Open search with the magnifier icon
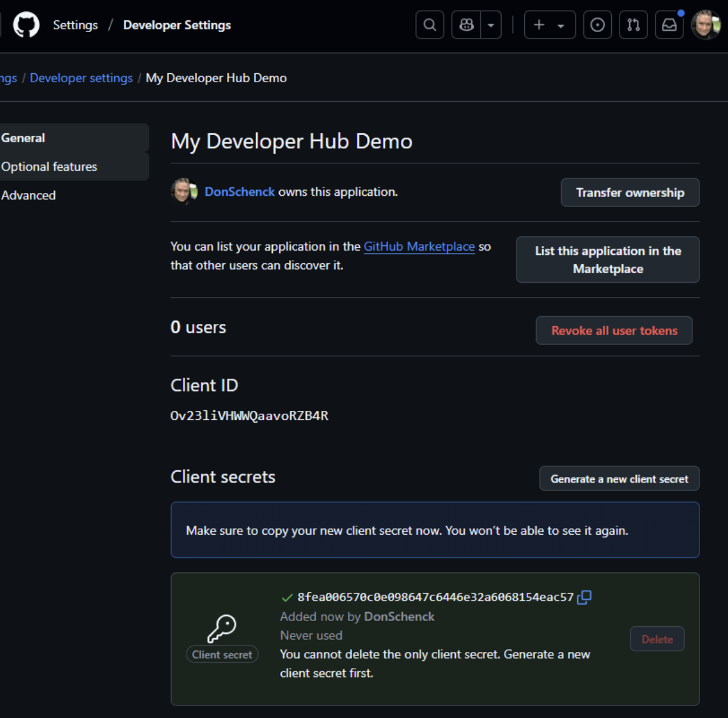Viewport: 728px width, 718px height. tap(430, 25)
